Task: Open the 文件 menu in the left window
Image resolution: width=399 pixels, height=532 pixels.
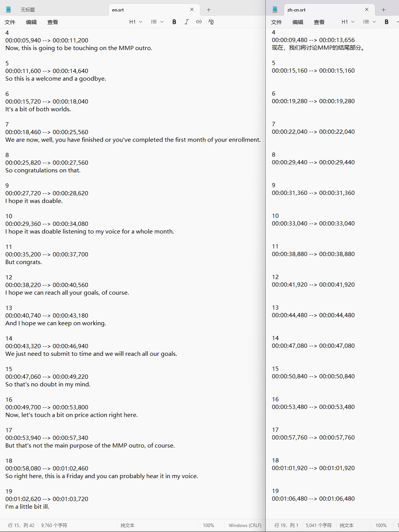Action: click(x=10, y=22)
